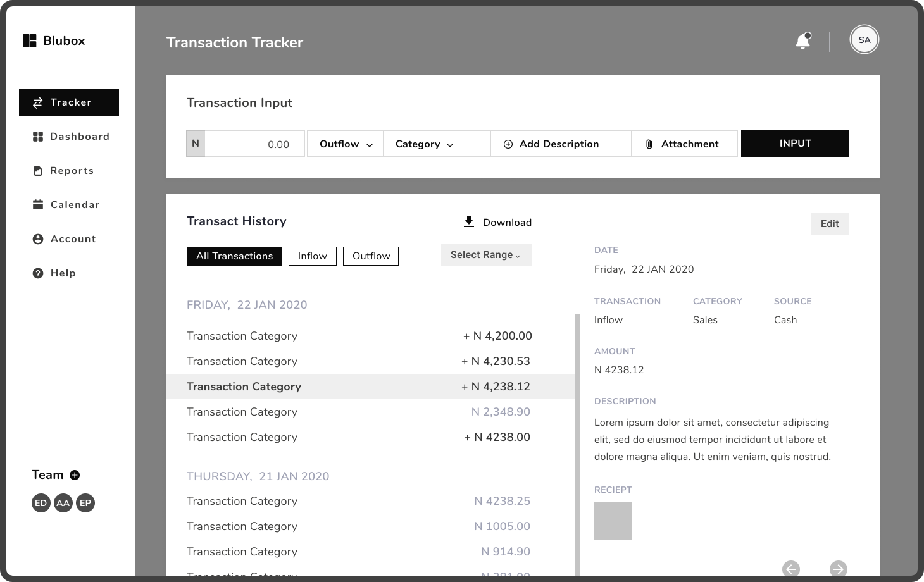
Task: Open the Outflow type dropdown
Action: pos(346,144)
